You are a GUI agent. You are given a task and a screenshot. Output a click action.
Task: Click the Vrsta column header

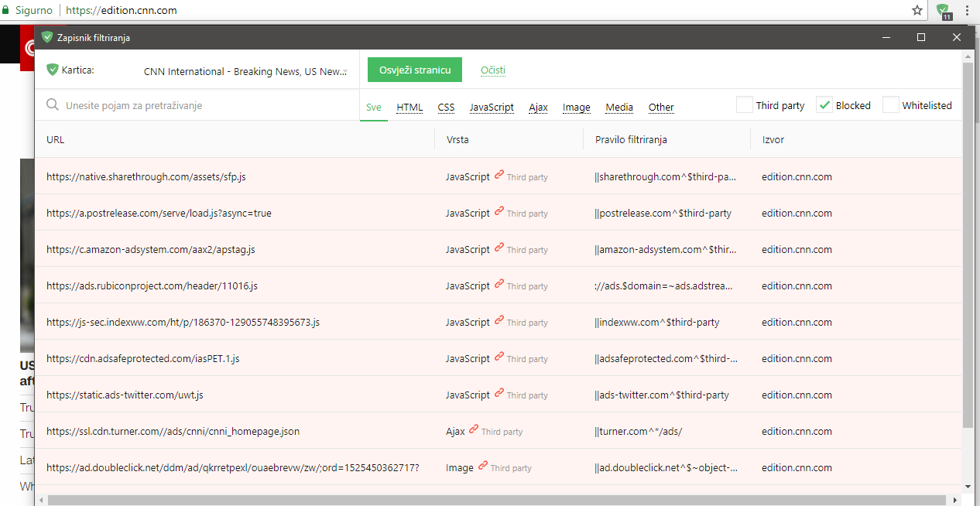coord(457,139)
